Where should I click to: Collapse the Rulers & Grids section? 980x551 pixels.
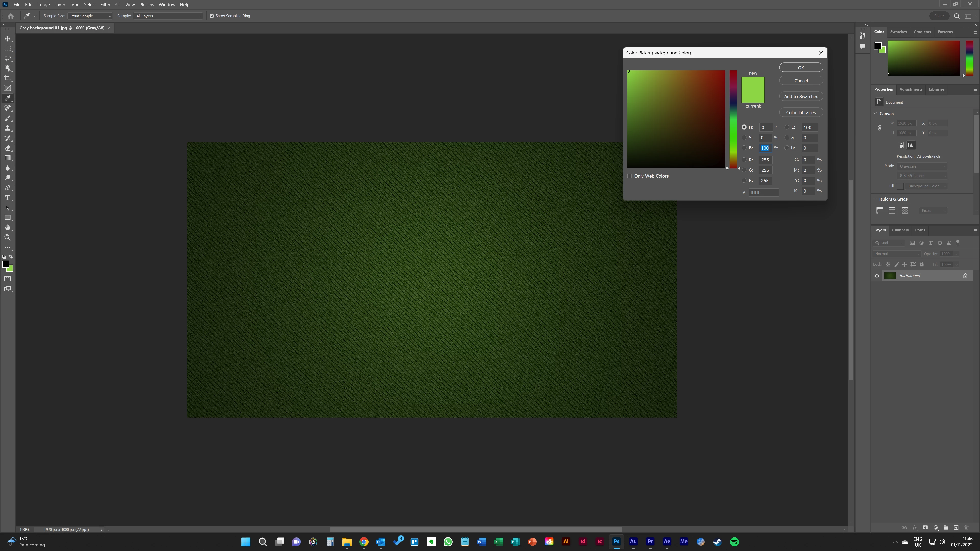(x=875, y=199)
